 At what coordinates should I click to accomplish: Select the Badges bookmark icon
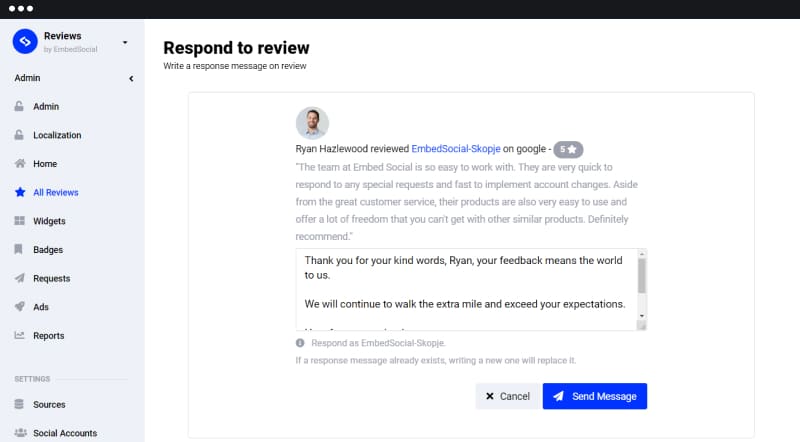point(18,249)
